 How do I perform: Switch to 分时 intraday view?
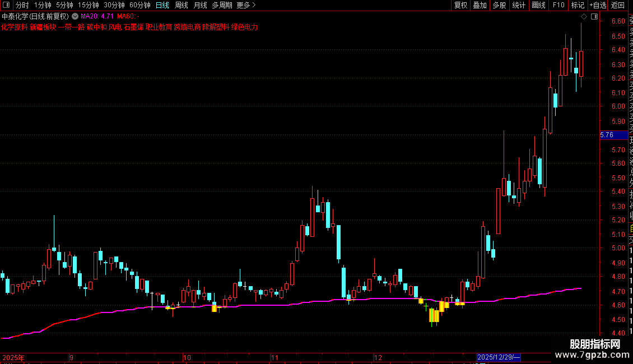[22, 5]
